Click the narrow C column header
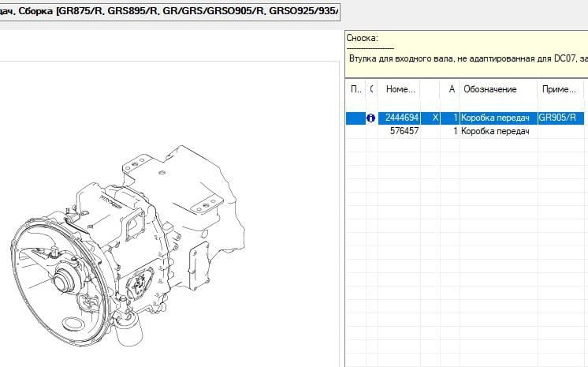This screenshot has height=367, width=588. 371,89
